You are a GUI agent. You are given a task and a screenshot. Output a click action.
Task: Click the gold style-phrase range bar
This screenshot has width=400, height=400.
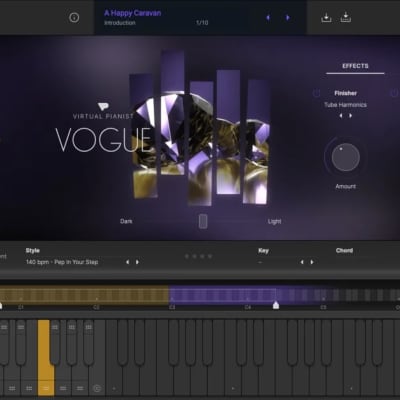84,295
